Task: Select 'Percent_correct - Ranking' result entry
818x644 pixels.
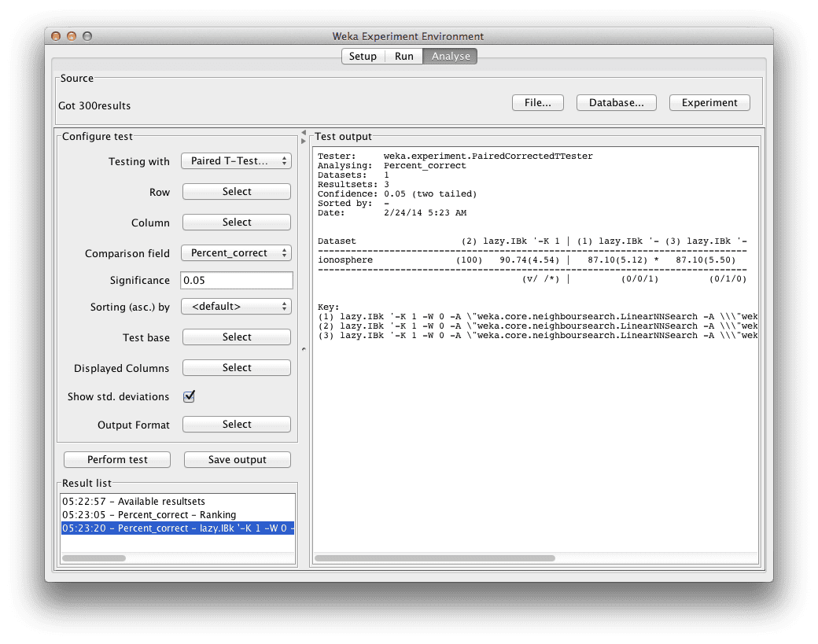Action: click(178, 515)
